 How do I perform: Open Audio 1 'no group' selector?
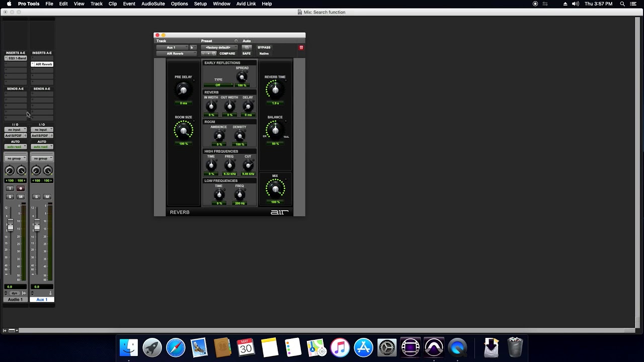[x=15, y=158]
